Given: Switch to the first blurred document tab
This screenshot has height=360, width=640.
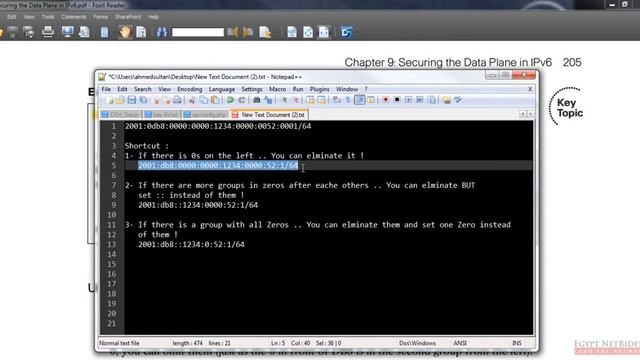Looking at the screenshot, I should coord(121,115).
